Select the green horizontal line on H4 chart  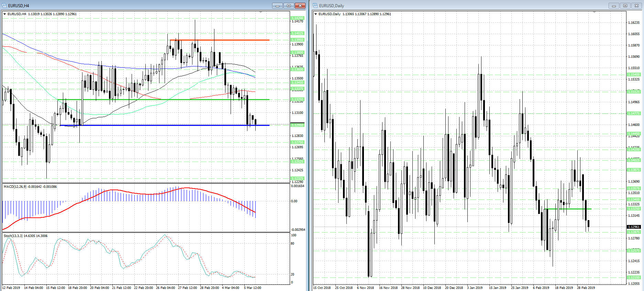tap(164, 99)
